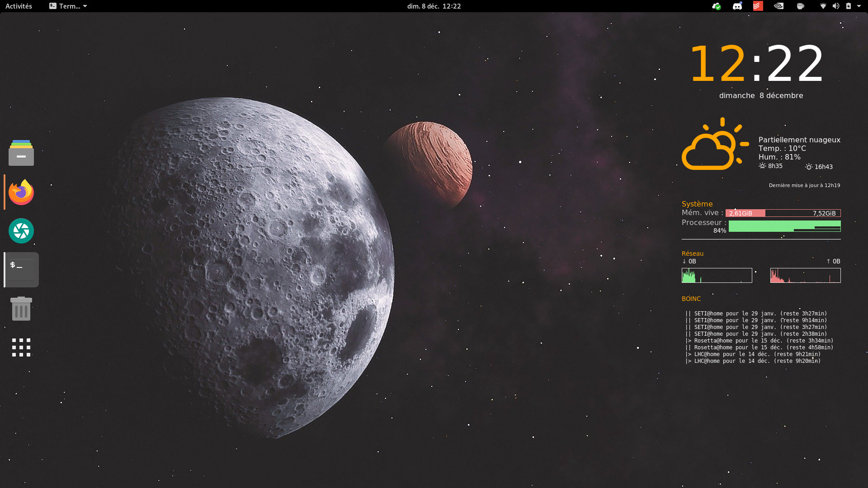Image resolution: width=868 pixels, height=488 pixels.
Task: Show all applications grid
Action: point(21,347)
